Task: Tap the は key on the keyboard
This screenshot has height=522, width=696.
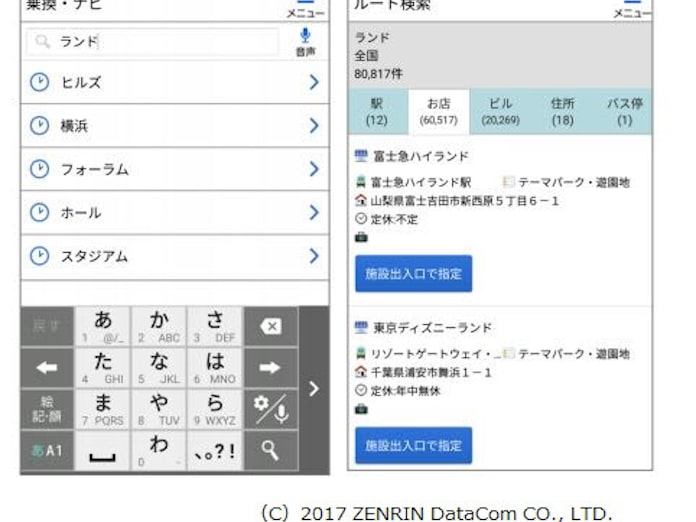Action: (x=215, y=368)
